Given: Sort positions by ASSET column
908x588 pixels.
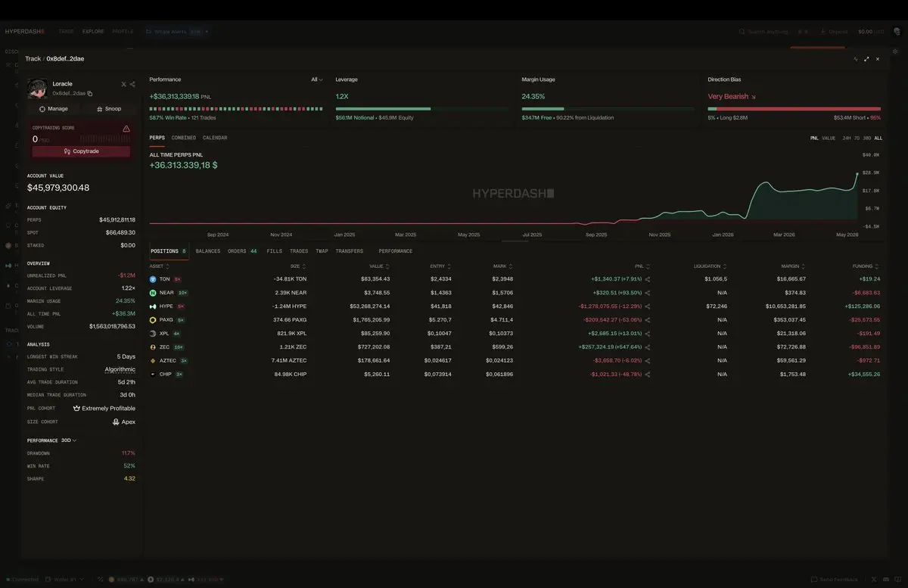Looking at the screenshot, I should click(160, 266).
